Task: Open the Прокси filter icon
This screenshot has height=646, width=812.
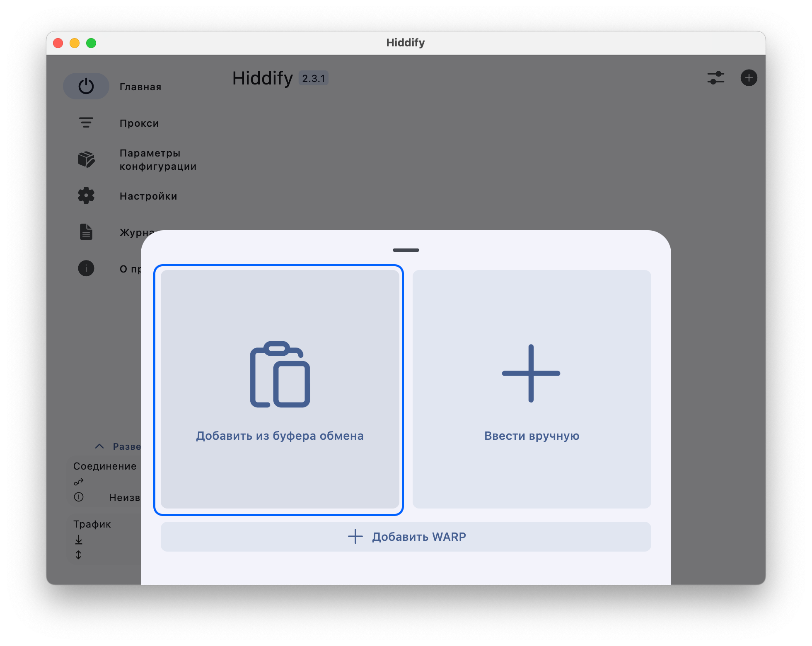Action: (86, 123)
